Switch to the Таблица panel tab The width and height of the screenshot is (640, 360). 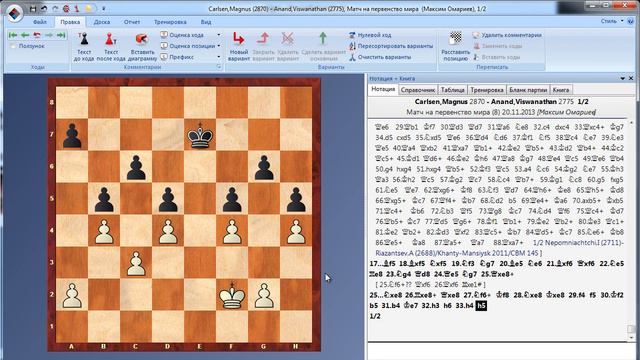[452, 90]
